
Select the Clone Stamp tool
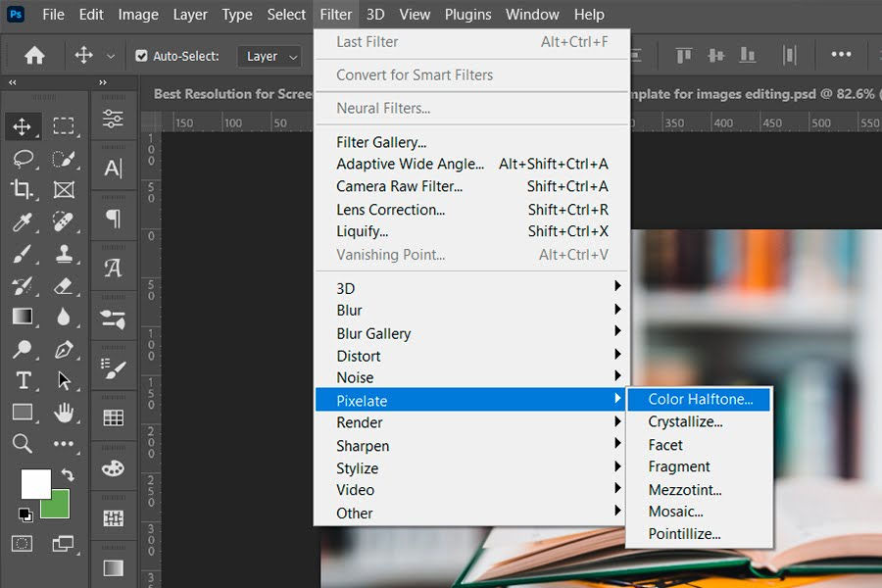pos(64,253)
